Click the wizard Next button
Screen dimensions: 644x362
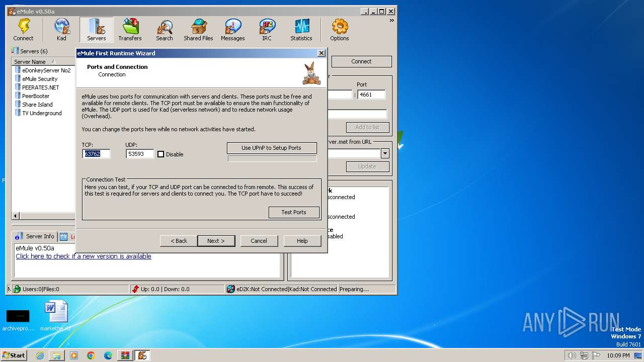216,241
